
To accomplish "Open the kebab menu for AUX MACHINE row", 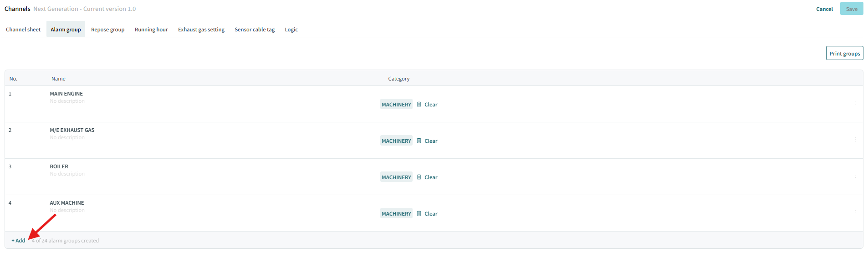I will point(855,212).
